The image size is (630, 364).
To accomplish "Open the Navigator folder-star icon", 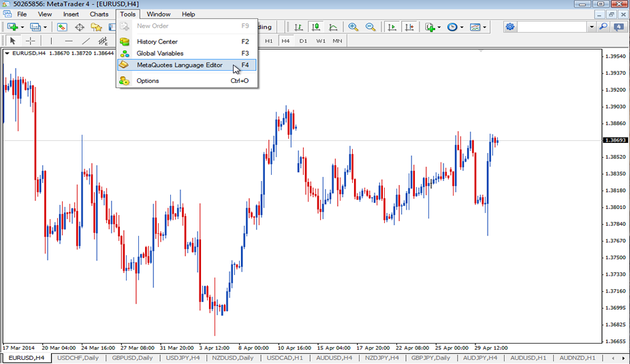I will pyautogui.click(x=97, y=27).
